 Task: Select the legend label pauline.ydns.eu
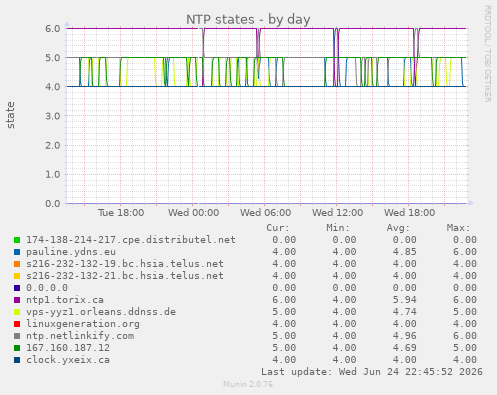point(71,252)
